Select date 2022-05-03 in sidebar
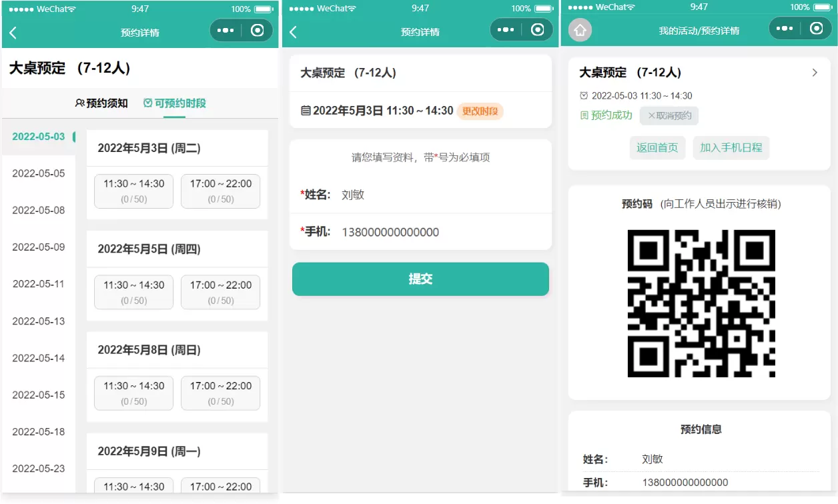This screenshot has height=504, width=838. click(39, 137)
